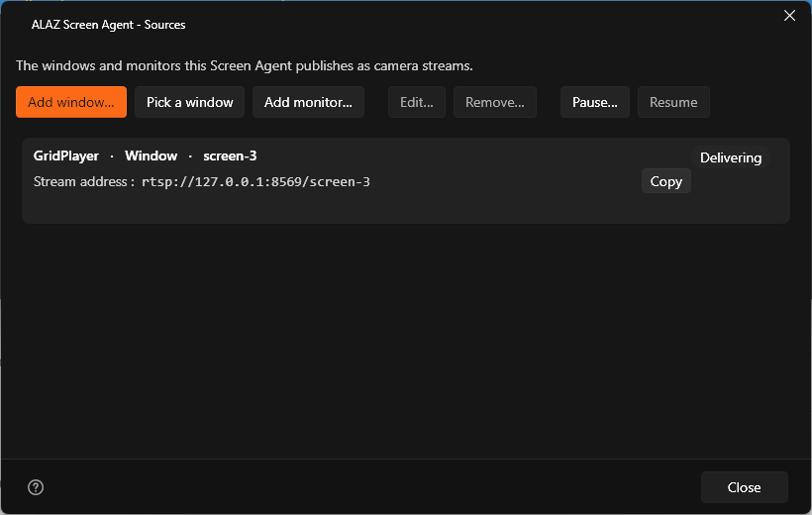Open Add monitor... dialog
Image resolution: width=812 pixels, height=515 pixels.
coord(308,102)
